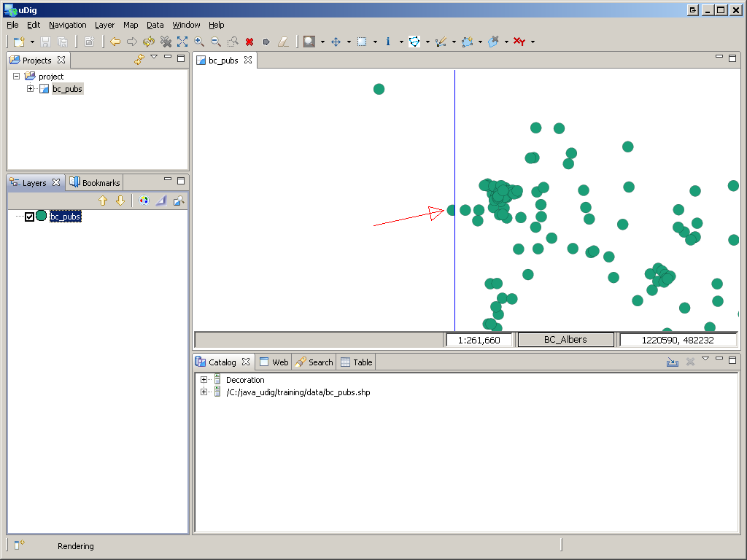Expand the Decoration catalog entry
This screenshot has width=747, height=560.
coord(204,380)
